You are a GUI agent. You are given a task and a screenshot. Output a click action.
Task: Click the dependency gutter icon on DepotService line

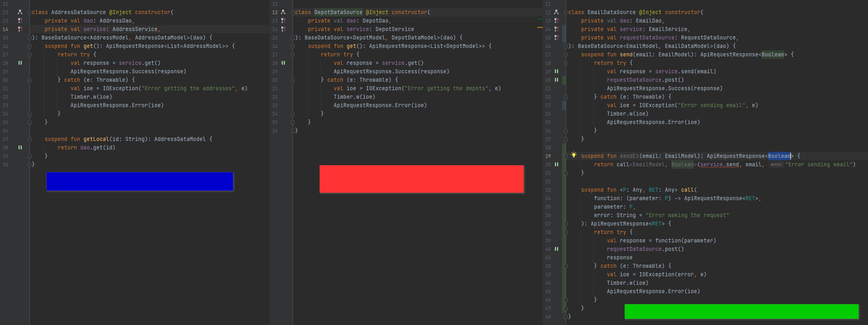pyautogui.click(x=283, y=29)
